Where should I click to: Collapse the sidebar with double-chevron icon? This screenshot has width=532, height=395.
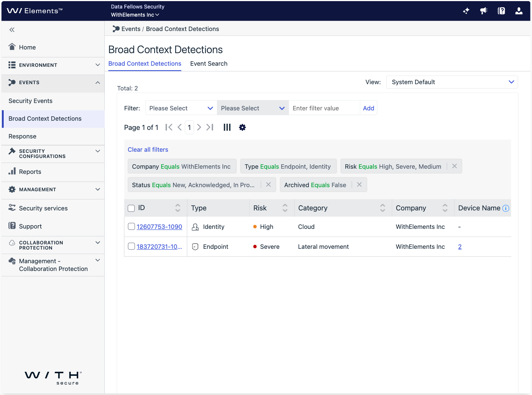click(x=12, y=30)
